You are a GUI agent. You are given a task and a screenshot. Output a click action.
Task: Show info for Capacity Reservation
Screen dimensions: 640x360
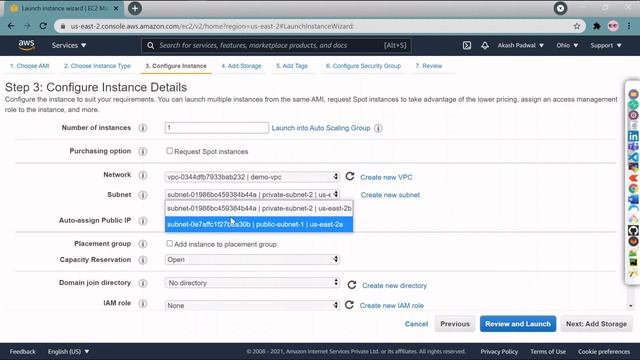click(x=142, y=260)
